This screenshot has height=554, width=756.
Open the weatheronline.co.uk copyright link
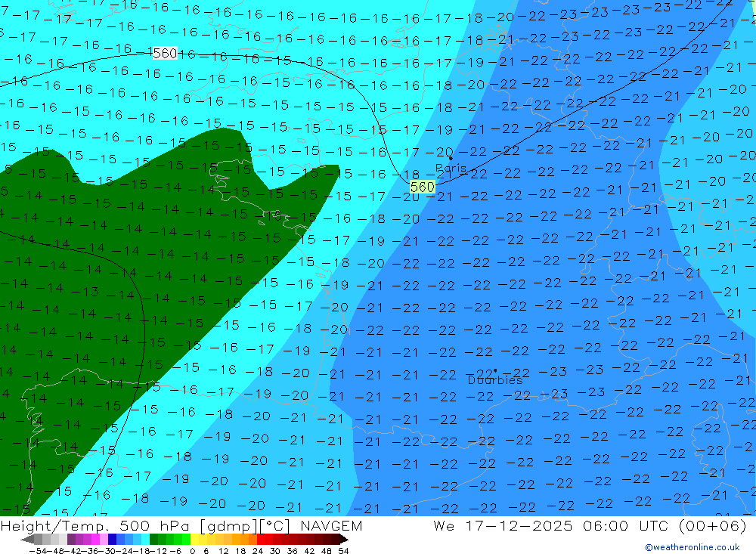point(692,547)
